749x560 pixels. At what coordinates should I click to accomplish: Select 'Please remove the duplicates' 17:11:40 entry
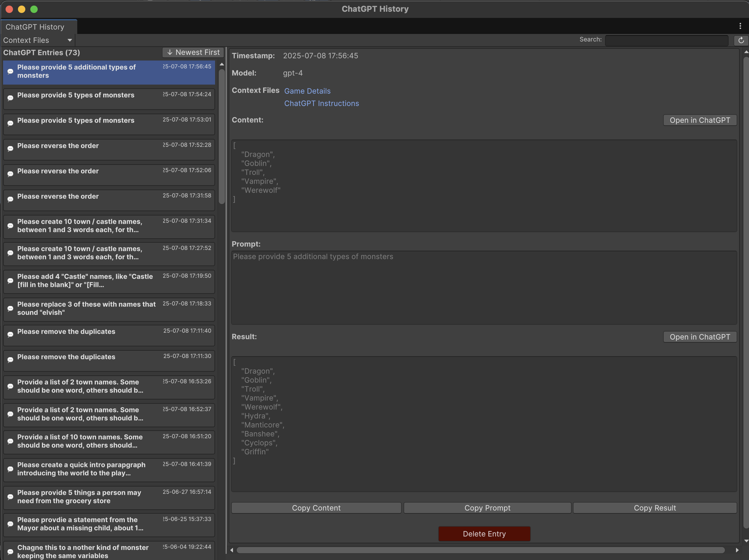point(109,335)
